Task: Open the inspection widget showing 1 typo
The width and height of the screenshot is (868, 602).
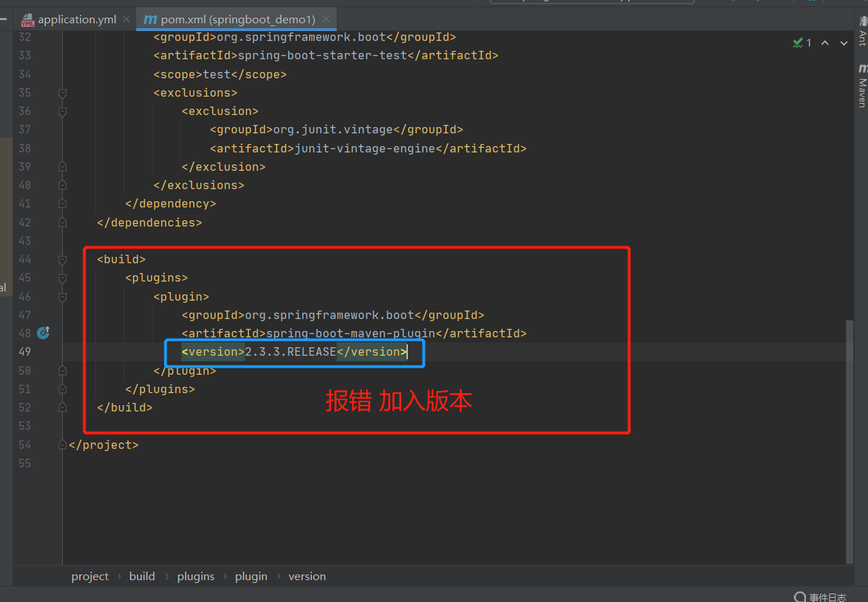Action: (802, 43)
